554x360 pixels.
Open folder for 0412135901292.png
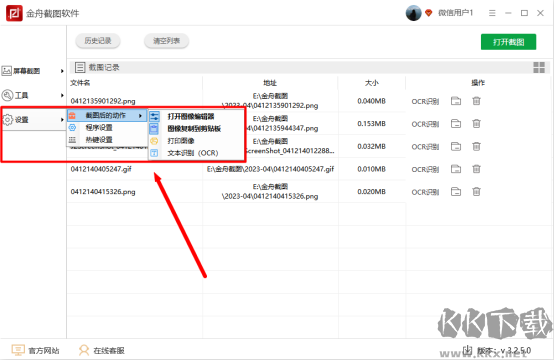point(456,101)
